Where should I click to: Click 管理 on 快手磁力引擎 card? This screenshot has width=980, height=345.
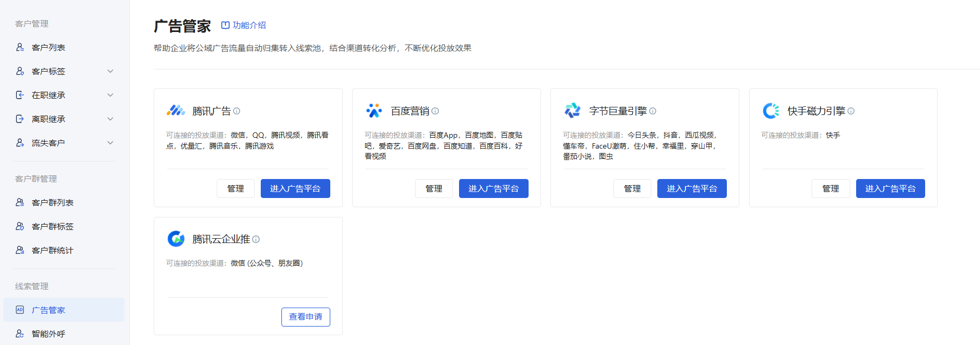pos(831,188)
